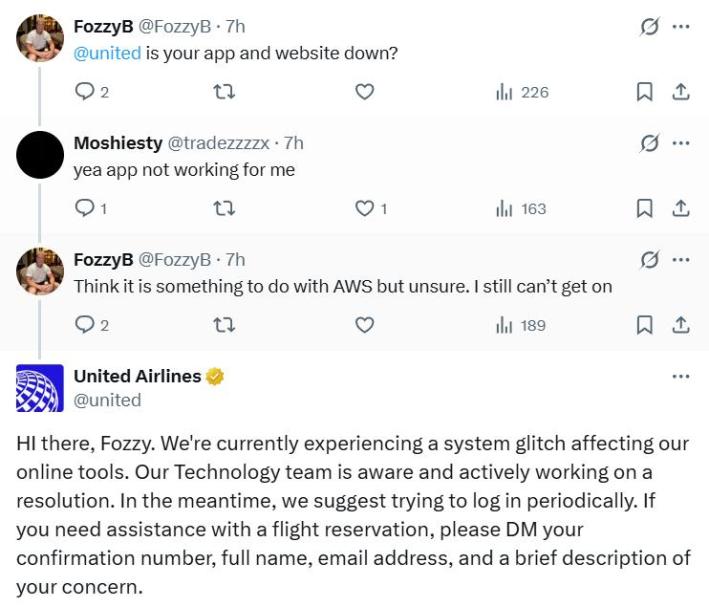The width and height of the screenshot is (709, 607).
Task: View analytics showing 189 views
Action: point(521,325)
